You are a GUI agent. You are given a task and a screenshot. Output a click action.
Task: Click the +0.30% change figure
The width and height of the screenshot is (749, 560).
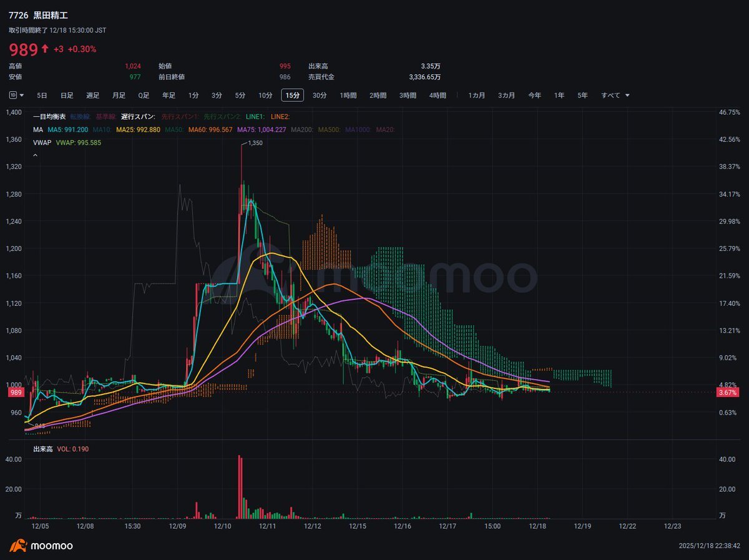pos(82,49)
